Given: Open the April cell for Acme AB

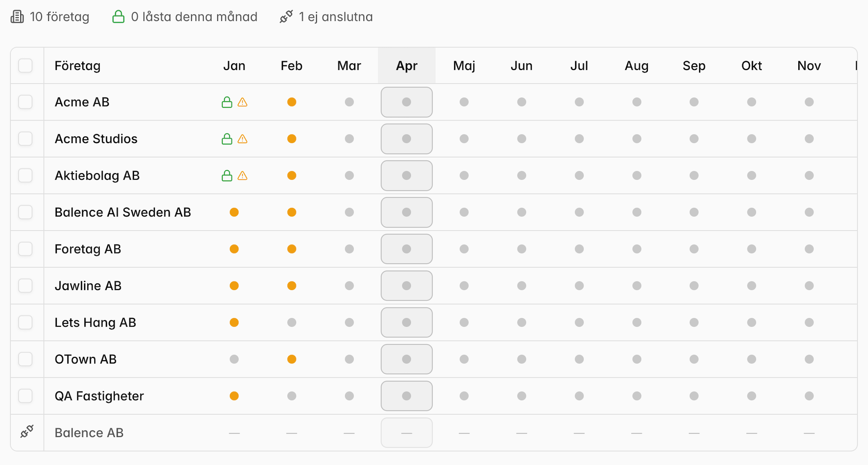Looking at the screenshot, I should [407, 102].
